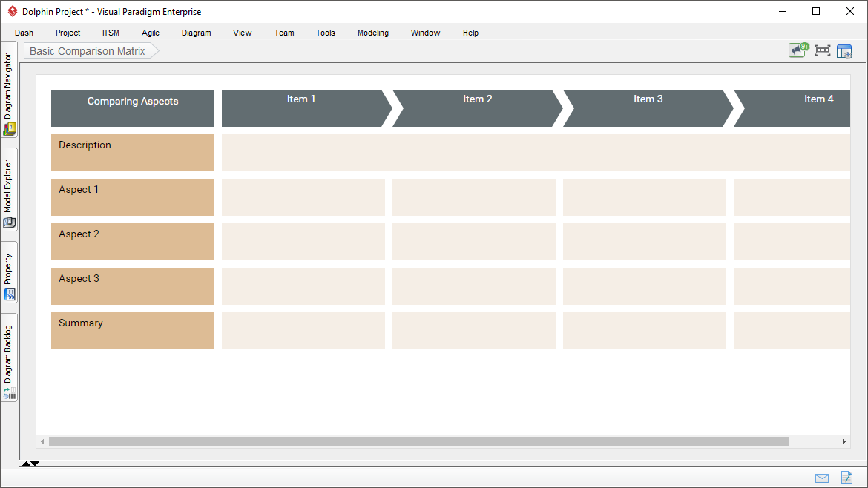
Task: Click the Diagram Navigator icon
Action: (10, 129)
